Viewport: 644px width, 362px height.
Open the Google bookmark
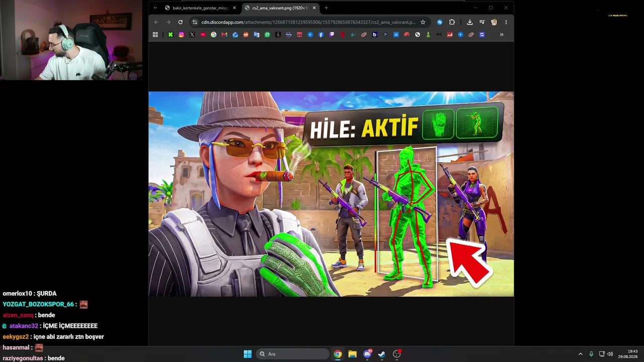click(214, 35)
